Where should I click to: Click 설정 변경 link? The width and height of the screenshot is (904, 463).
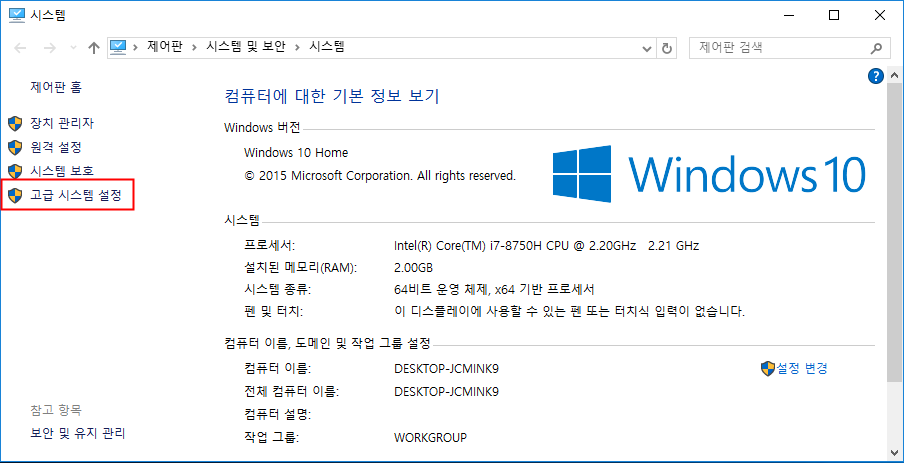[x=802, y=368]
